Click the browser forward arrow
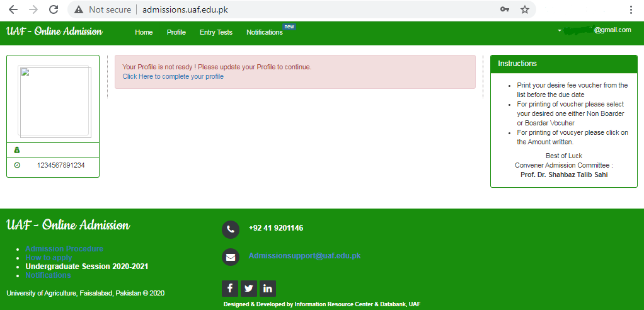Screen dimensions: 644x310 [33, 9]
